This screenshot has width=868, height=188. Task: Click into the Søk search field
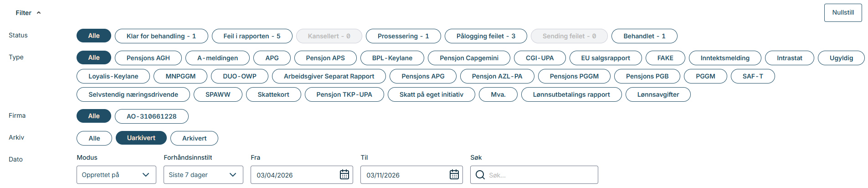pyautogui.click(x=540, y=175)
